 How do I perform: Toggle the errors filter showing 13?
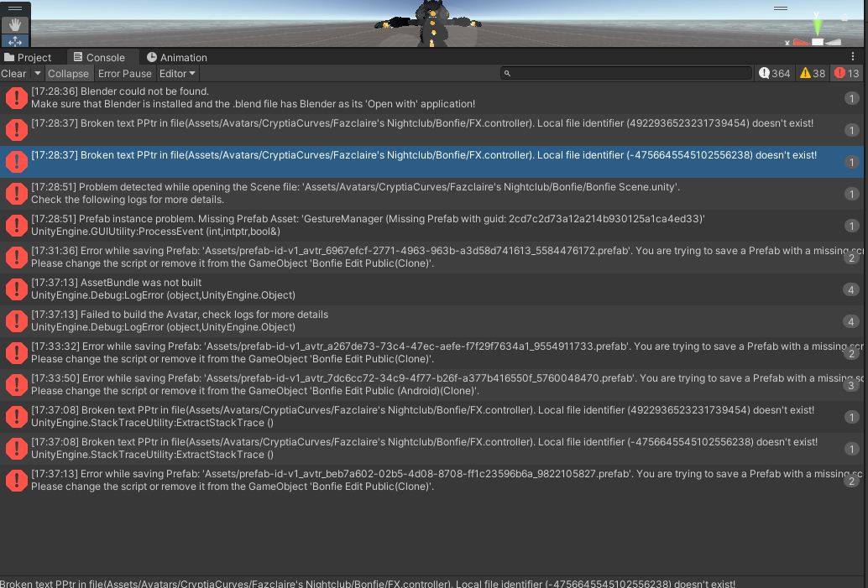(x=846, y=74)
